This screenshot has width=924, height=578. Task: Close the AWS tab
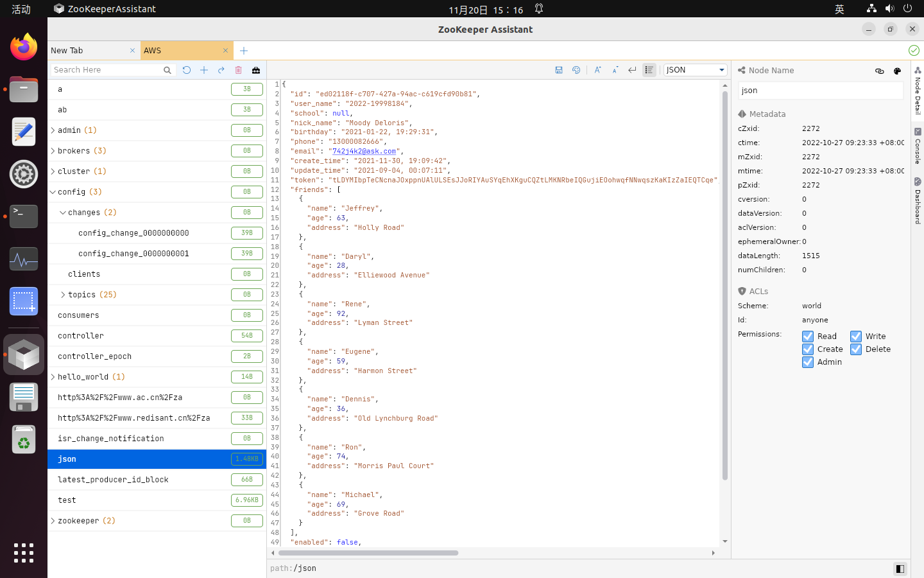[226, 51]
